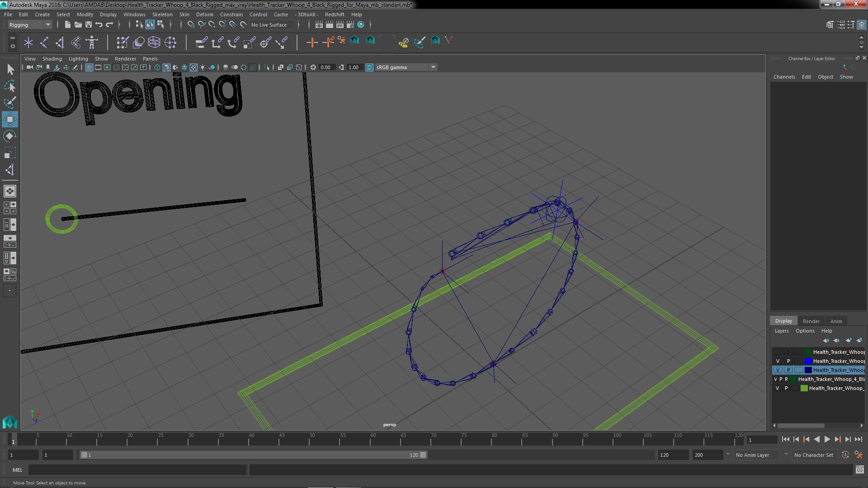This screenshot has width=868, height=488.
Task: Switch to the Anim layer tab
Action: pyautogui.click(x=836, y=321)
